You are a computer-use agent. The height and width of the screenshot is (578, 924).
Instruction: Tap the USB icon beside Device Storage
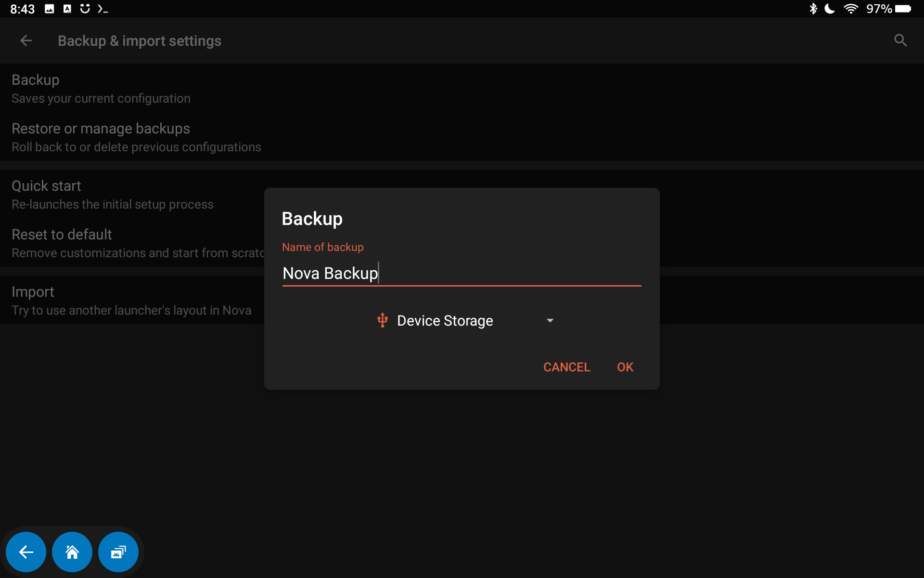point(383,320)
